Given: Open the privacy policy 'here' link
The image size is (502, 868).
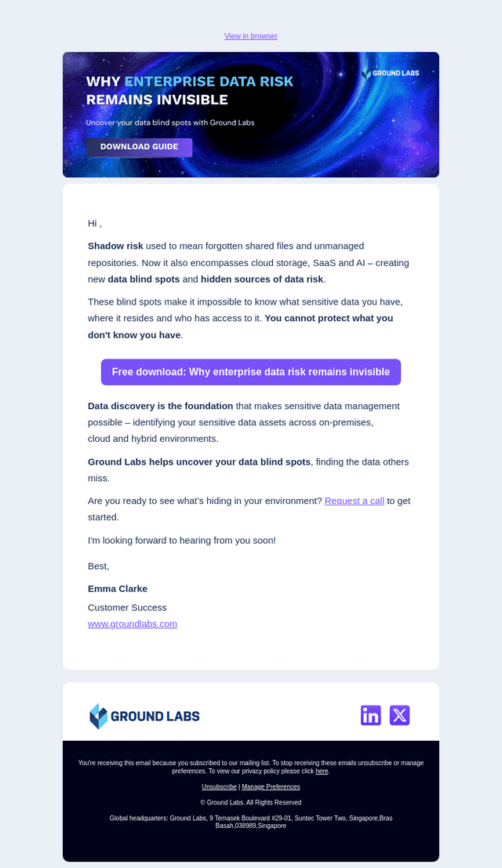Looking at the screenshot, I should point(322,771).
